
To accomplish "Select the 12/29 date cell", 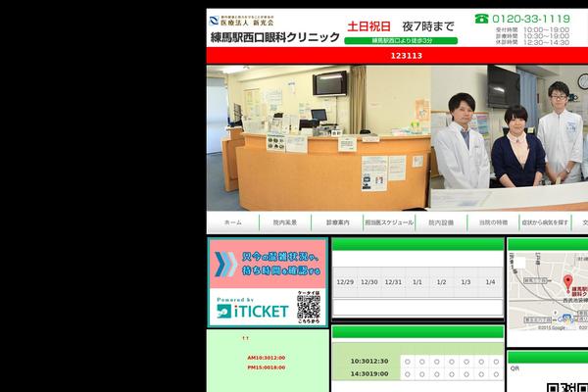I will 345,282.
